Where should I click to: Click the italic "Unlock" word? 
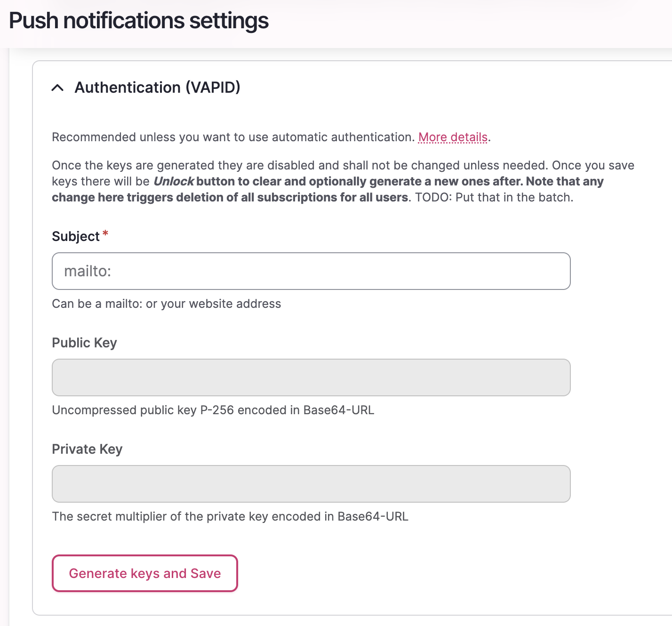pos(174,181)
